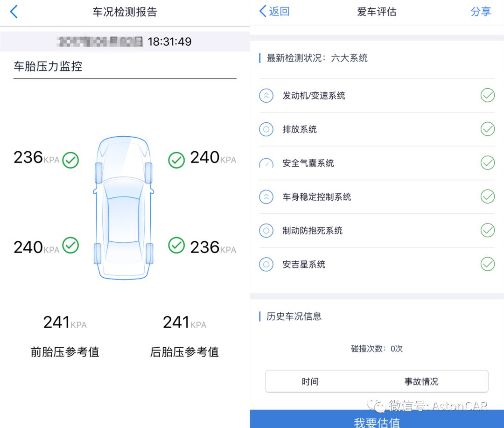Tap the check mark for 发动机/变速系统

point(488,96)
